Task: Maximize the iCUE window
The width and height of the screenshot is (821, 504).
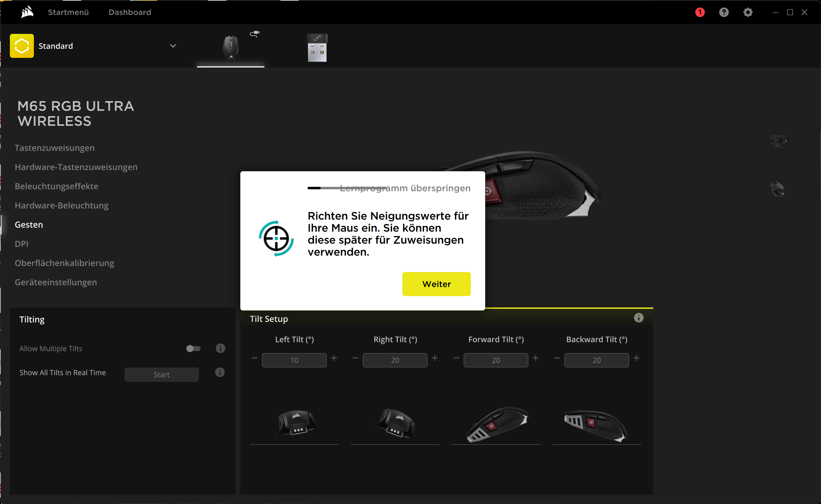Action: pyautogui.click(x=790, y=12)
